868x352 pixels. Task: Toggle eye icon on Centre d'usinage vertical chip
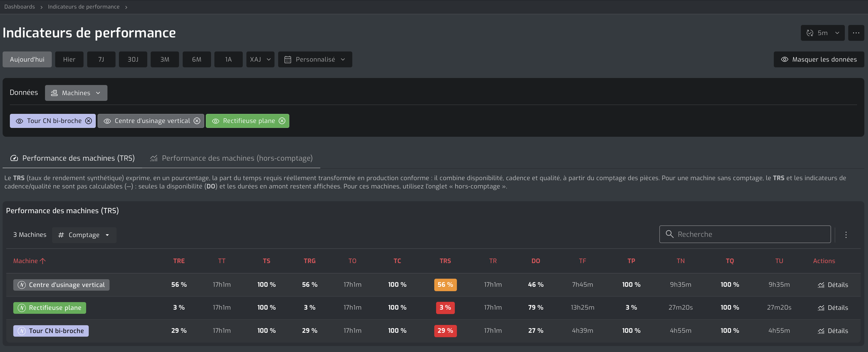click(107, 121)
